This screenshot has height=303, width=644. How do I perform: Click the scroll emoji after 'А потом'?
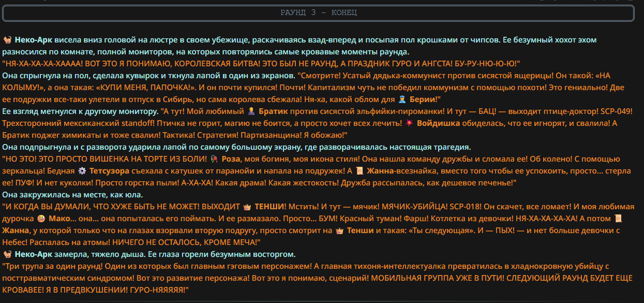pos(618,219)
